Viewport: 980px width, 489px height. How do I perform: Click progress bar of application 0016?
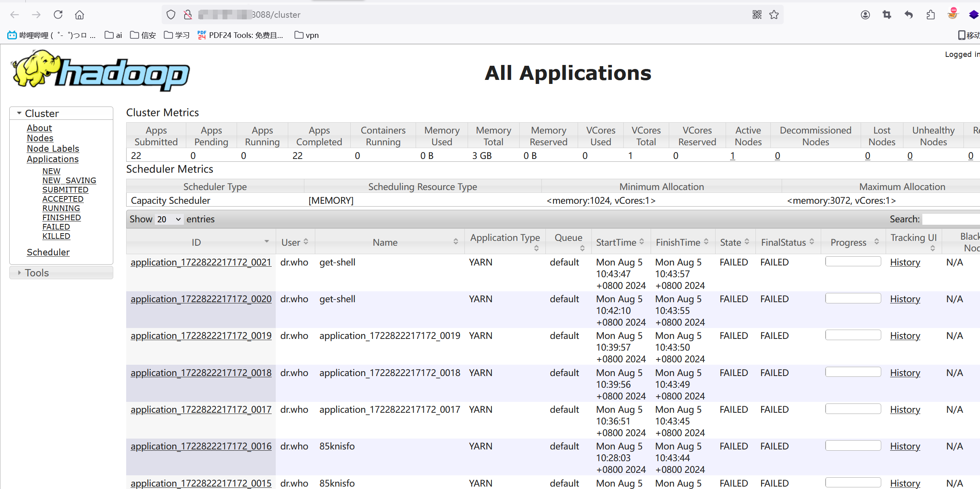(853, 445)
